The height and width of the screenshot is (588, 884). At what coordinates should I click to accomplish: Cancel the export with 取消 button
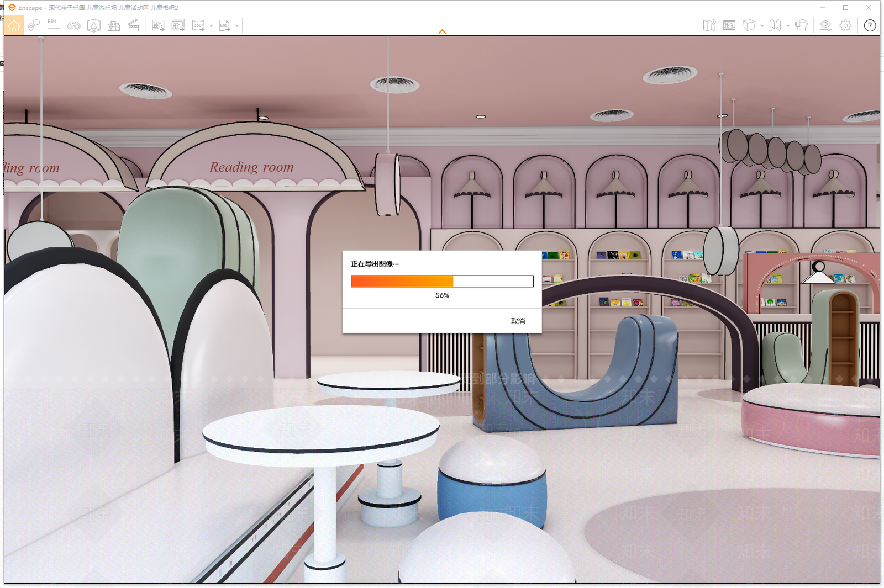[x=518, y=321]
